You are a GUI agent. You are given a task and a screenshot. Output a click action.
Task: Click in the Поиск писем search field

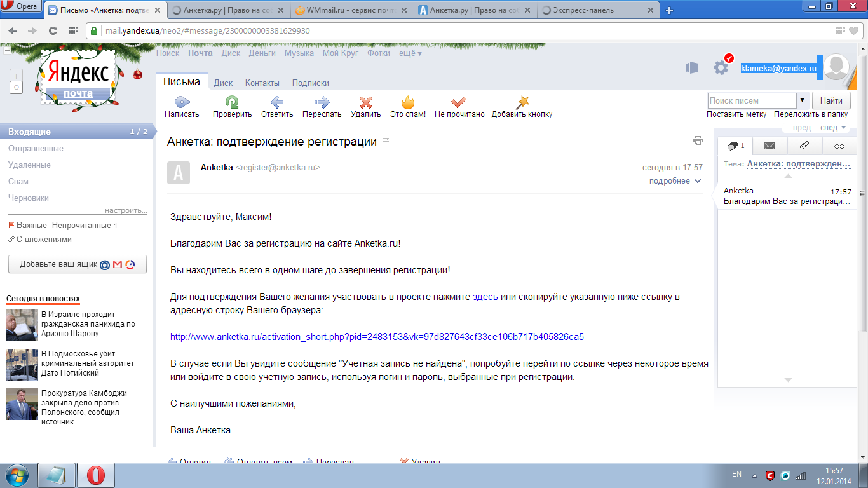pyautogui.click(x=752, y=100)
